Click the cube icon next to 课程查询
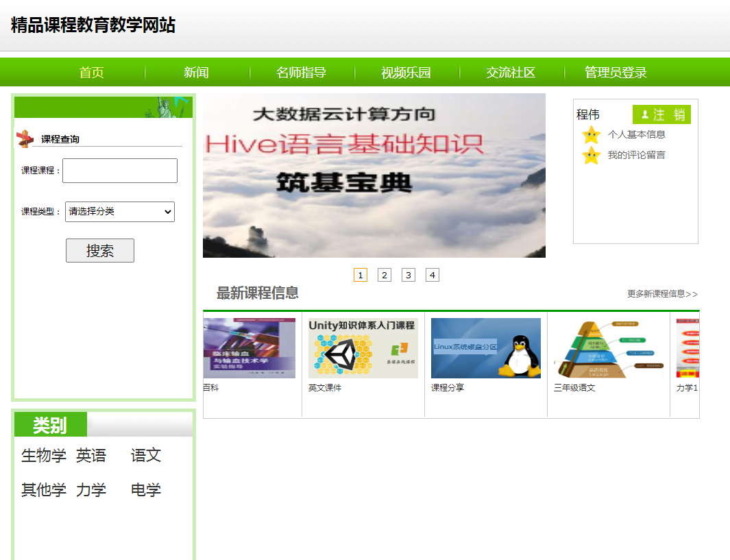The width and height of the screenshot is (730, 560). 25,138
